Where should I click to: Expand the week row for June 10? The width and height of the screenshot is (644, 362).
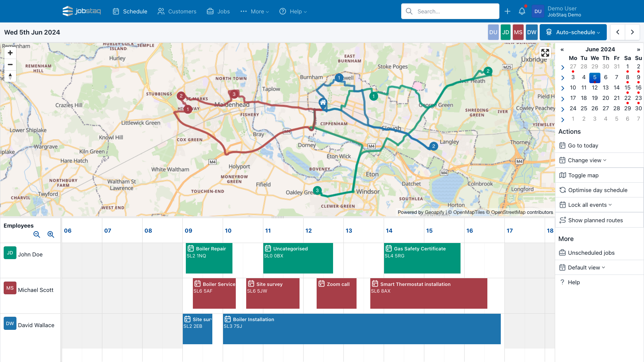(563, 88)
